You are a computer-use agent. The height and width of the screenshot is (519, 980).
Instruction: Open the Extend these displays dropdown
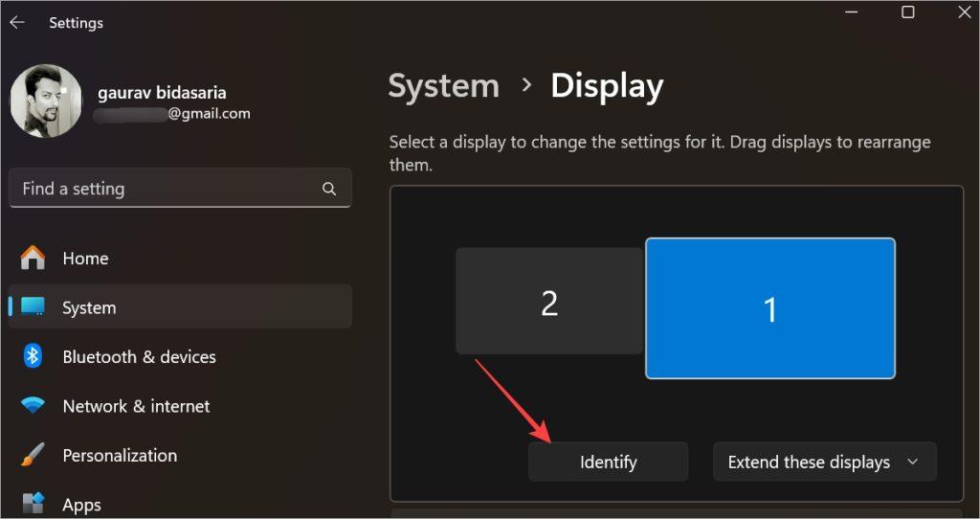tap(824, 463)
